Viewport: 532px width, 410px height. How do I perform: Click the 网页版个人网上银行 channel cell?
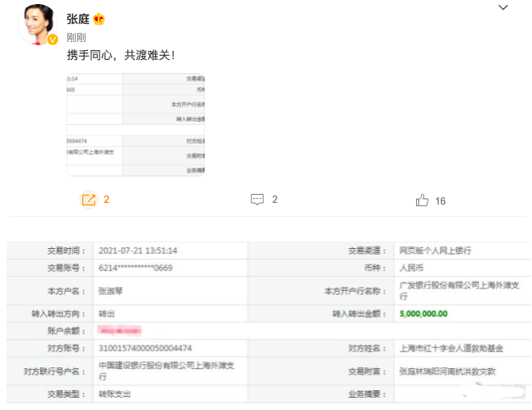(434, 251)
